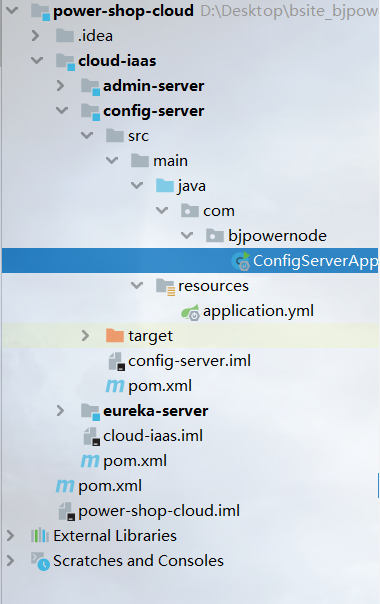Image resolution: width=380 pixels, height=604 pixels.
Task: Click the src folder icon
Action: 115,136
